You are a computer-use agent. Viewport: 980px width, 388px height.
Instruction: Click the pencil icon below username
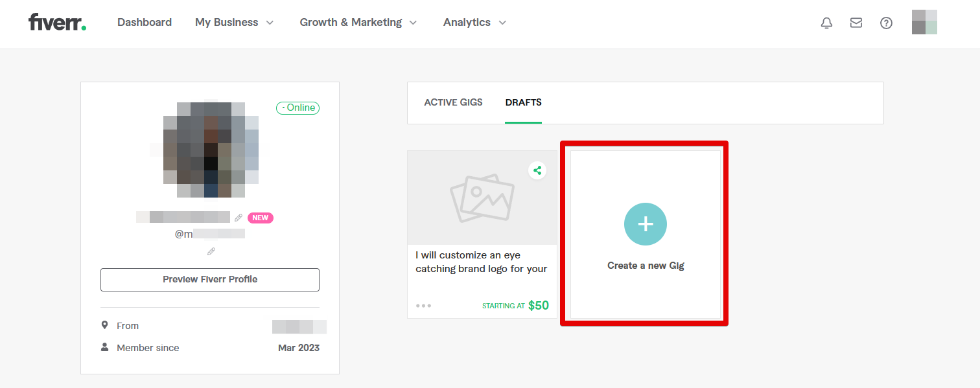[211, 251]
